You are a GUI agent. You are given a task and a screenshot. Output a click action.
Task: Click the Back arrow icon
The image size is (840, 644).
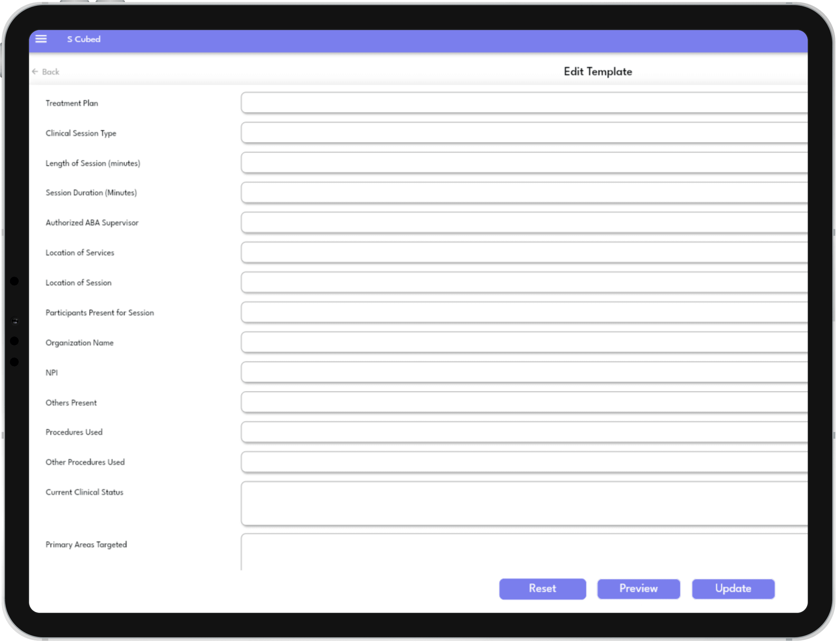(x=35, y=72)
